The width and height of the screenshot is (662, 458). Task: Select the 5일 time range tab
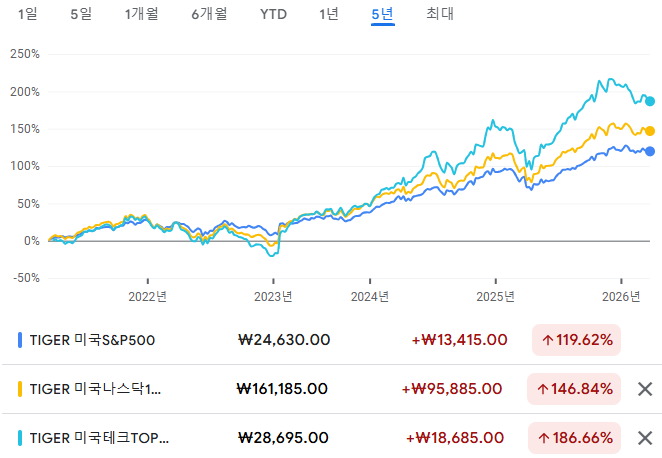pyautogui.click(x=81, y=14)
